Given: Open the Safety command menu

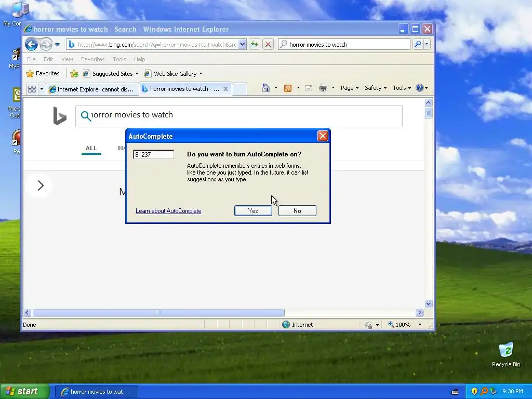Looking at the screenshot, I should [x=375, y=88].
